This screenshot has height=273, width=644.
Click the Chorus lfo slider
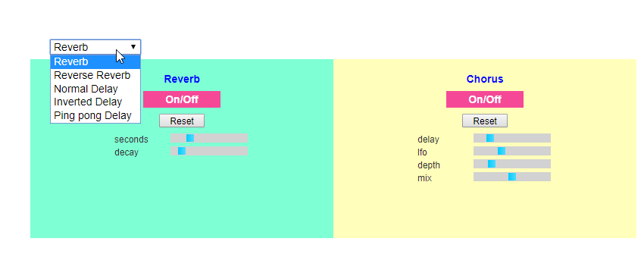point(512,151)
